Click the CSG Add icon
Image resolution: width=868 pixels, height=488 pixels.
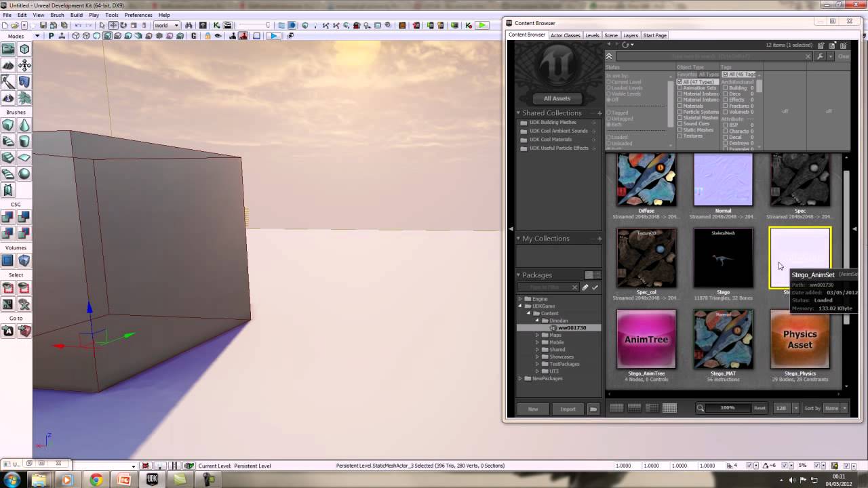point(8,218)
